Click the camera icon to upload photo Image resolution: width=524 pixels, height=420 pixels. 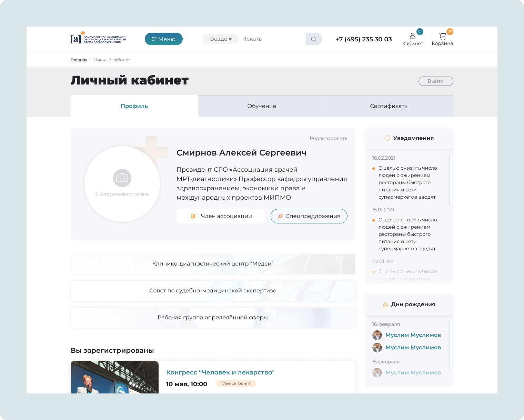point(122,178)
